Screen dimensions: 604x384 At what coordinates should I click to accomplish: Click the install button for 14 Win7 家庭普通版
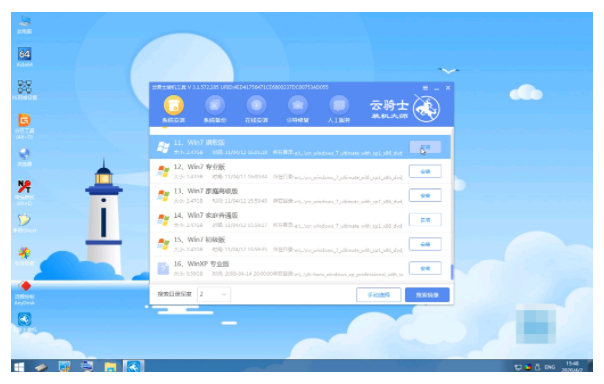click(x=425, y=220)
